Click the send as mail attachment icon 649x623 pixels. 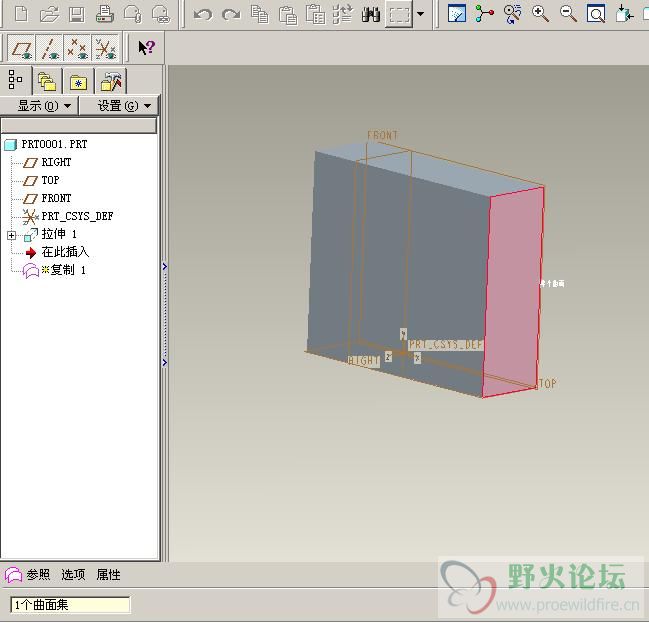coord(133,14)
